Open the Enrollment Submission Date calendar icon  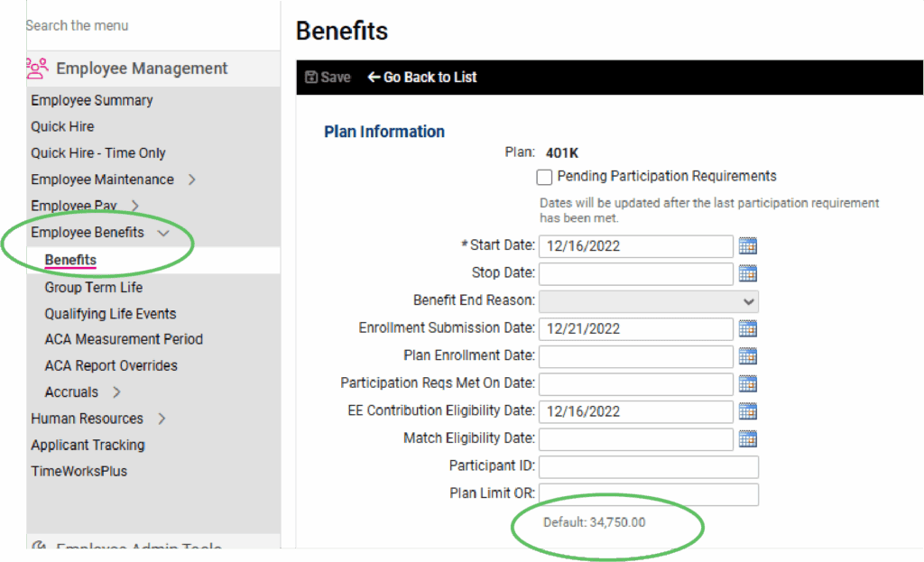tap(747, 328)
